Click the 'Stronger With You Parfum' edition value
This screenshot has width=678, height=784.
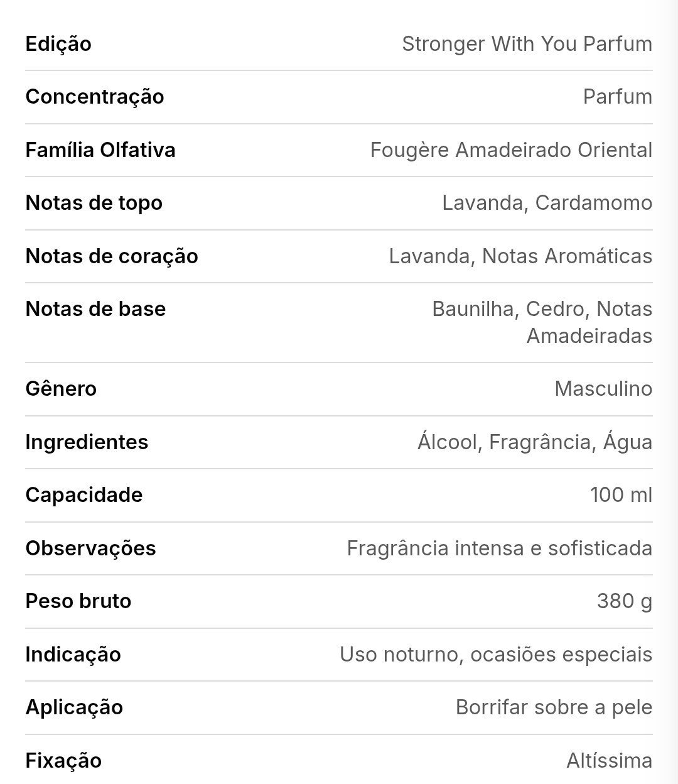click(527, 44)
